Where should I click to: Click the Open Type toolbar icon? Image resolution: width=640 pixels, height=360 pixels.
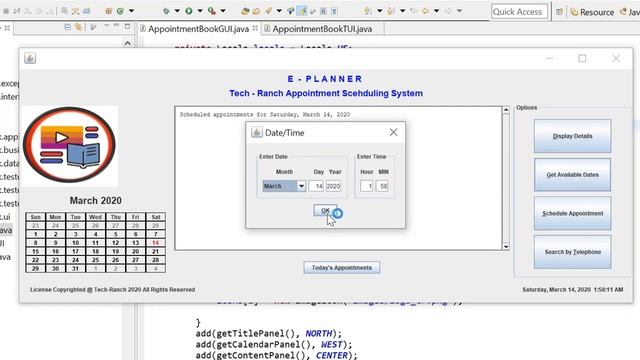(245, 11)
